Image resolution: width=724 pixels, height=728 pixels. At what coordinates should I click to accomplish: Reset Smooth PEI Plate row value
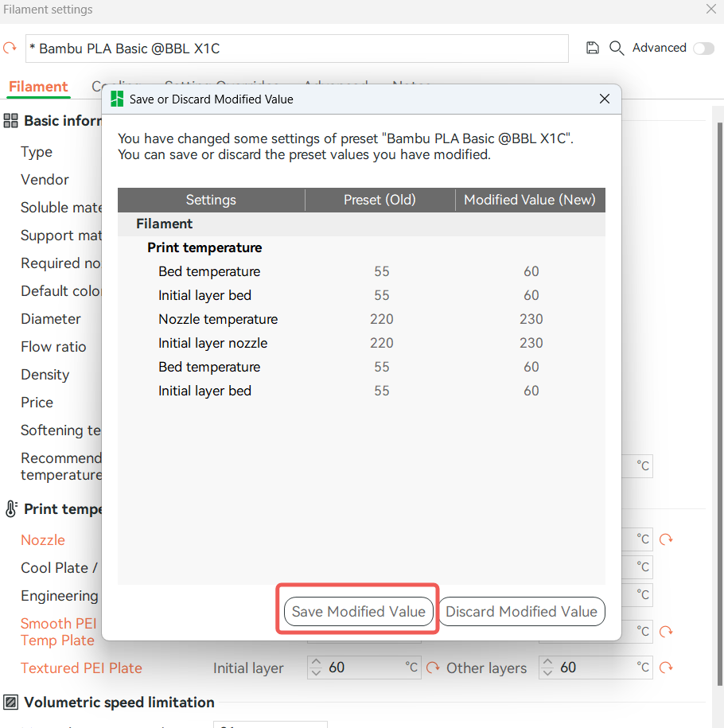coord(666,632)
